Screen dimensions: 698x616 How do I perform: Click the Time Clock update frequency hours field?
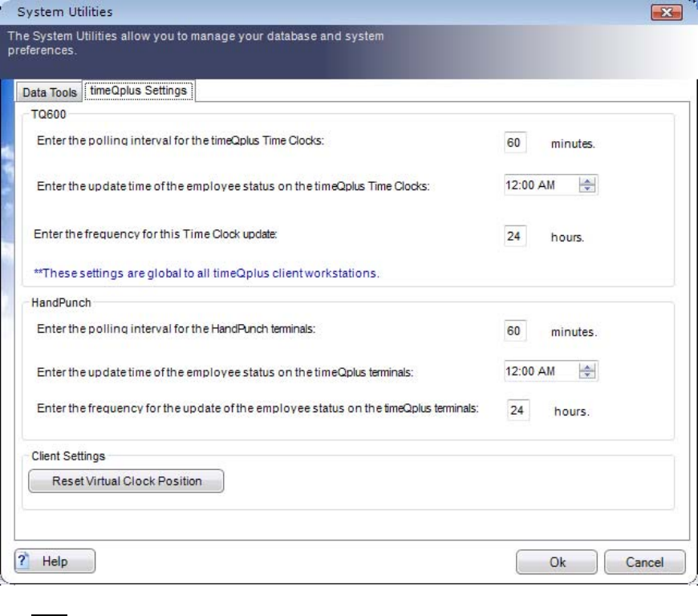515,236
